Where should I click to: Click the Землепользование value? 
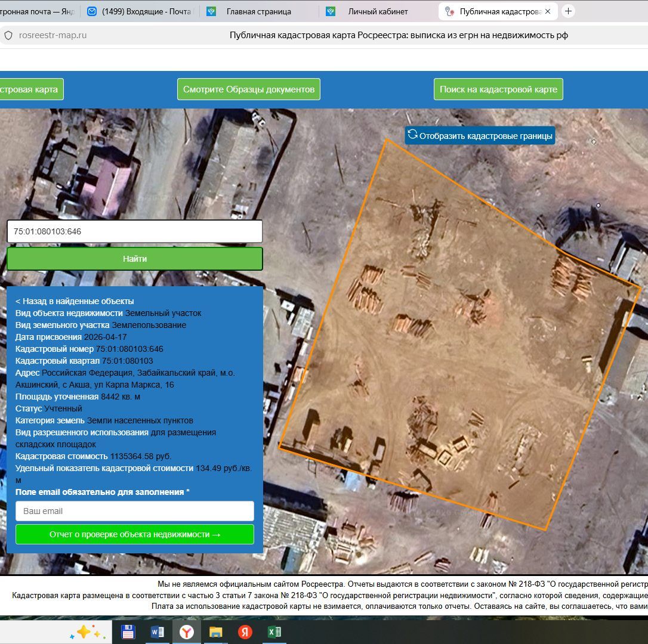click(149, 325)
